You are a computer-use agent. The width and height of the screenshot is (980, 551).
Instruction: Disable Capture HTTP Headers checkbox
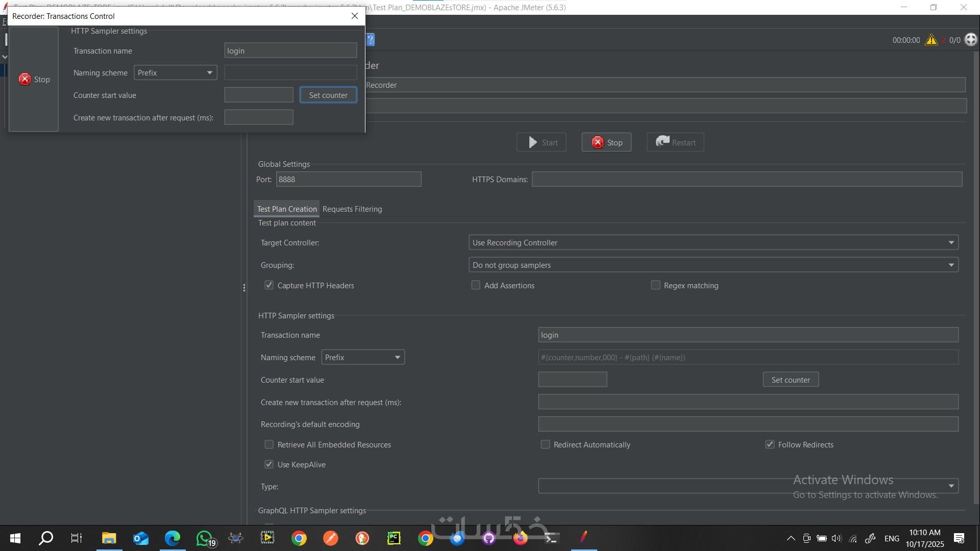(x=269, y=285)
